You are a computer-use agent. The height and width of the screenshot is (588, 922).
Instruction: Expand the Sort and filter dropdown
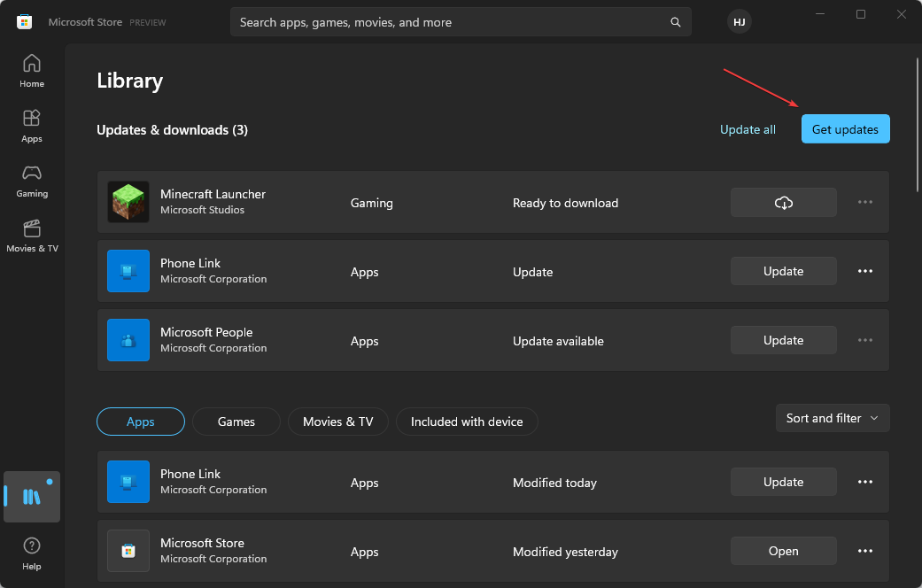click(833, 418)
